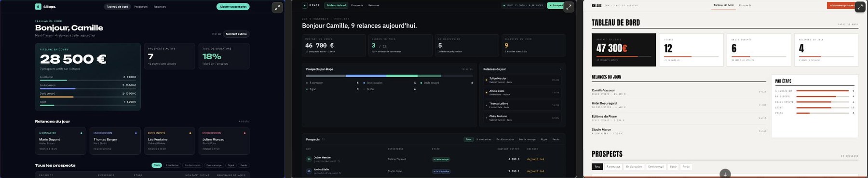Open Marie Dupont relance card
The height and width of the screenshot is (178, 868).
click(60, 141)
